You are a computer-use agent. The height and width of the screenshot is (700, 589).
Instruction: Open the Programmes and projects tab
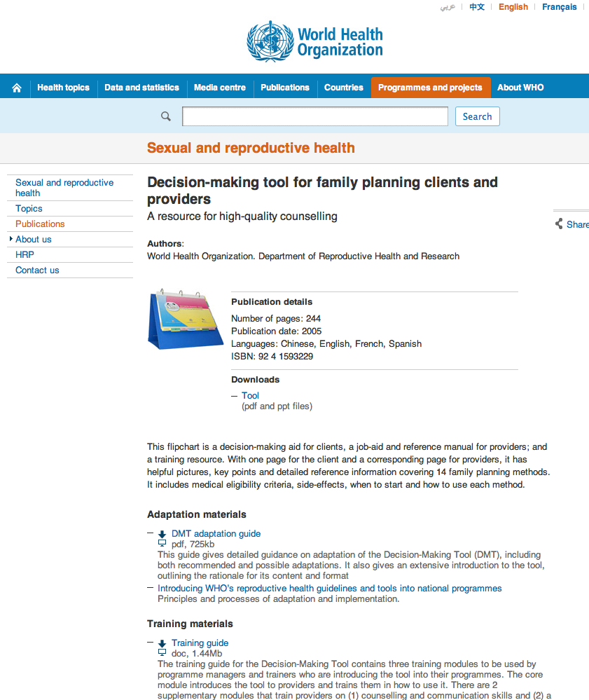tap(430, 88)
